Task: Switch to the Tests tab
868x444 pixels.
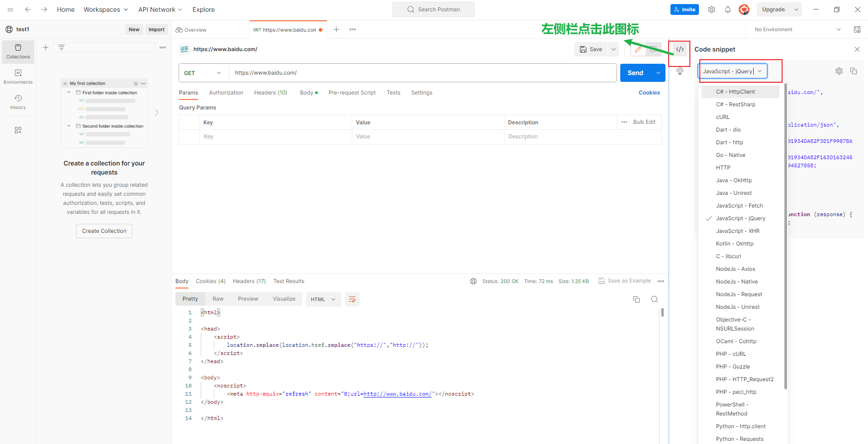Action: [393, 93]
